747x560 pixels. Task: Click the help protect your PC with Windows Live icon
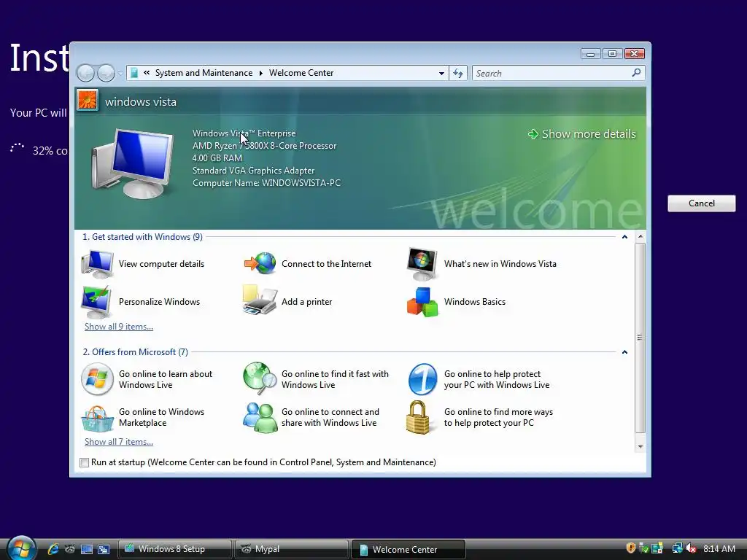tap(422, 379)
